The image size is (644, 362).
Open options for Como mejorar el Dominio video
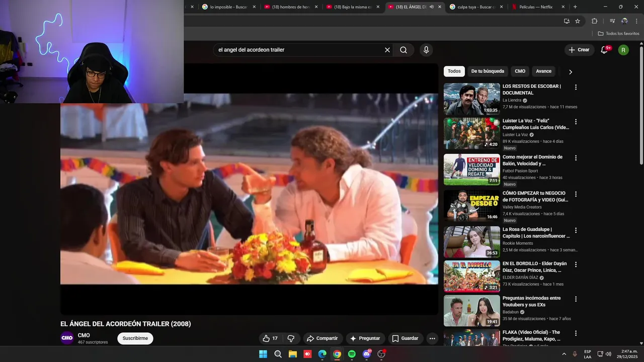point(576,158)
